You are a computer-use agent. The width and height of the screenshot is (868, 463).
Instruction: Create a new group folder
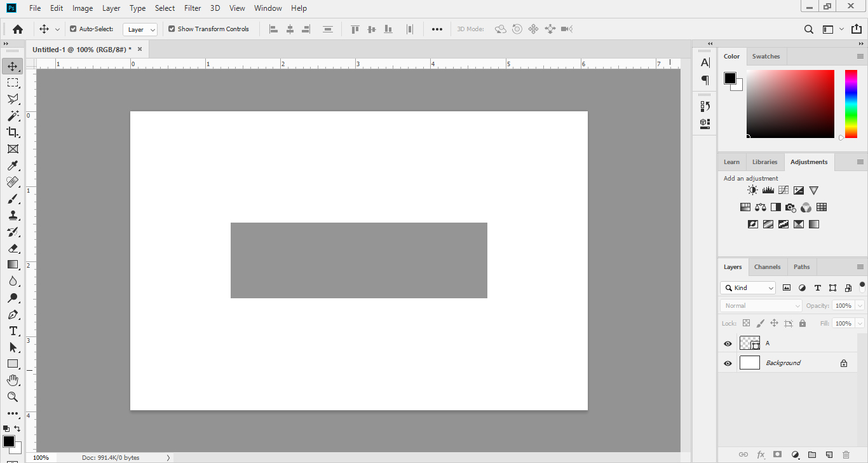pos(812,455)
